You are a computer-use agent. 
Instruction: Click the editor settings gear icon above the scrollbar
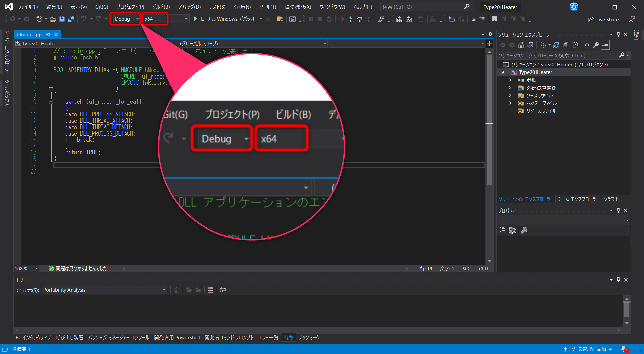pyautogui.click(x=490, y=34)
